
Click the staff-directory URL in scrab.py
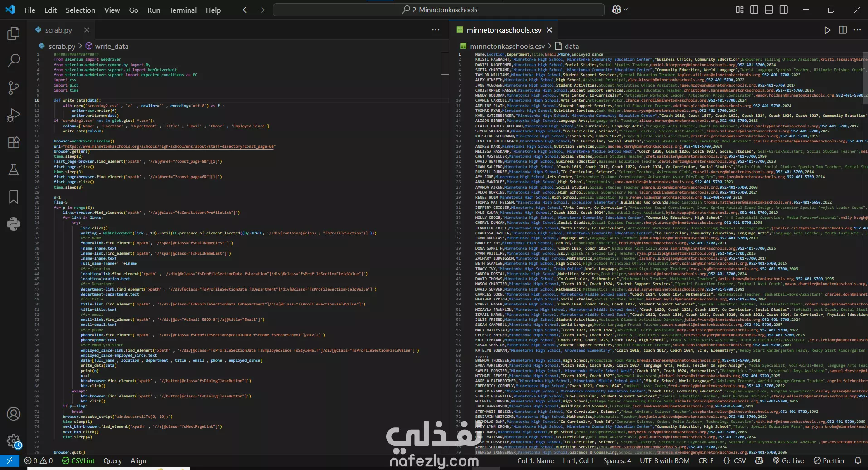(x=170, y=146)
